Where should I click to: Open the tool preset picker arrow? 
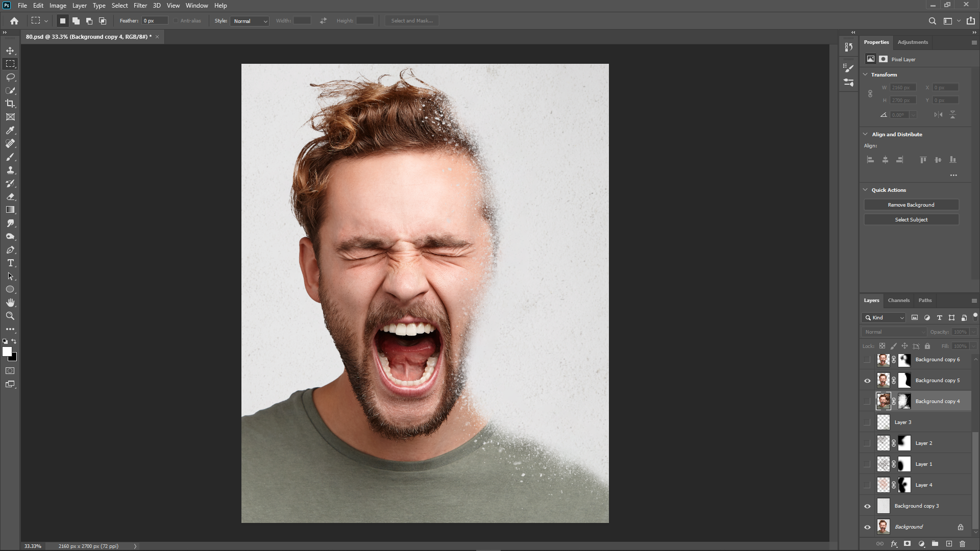pos(46,21)
